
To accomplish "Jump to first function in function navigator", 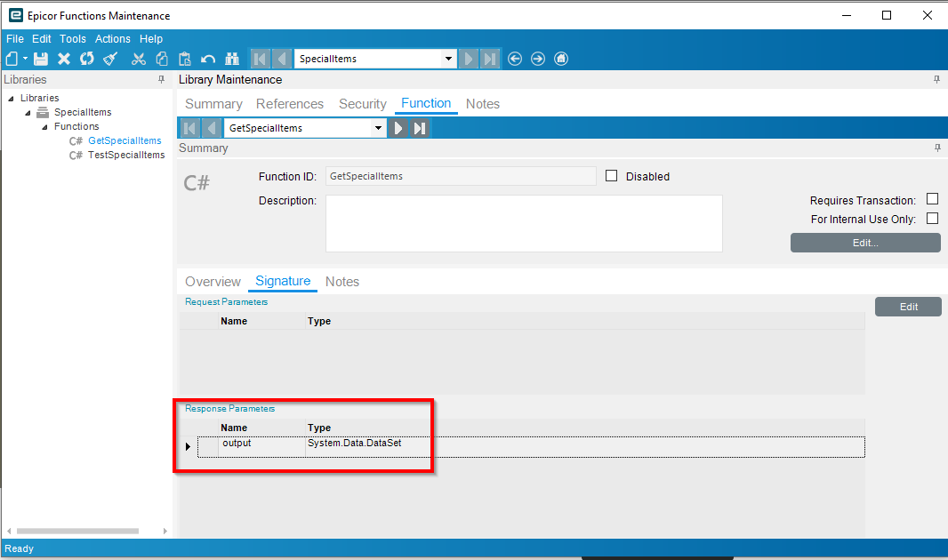I will pos(189,128).
